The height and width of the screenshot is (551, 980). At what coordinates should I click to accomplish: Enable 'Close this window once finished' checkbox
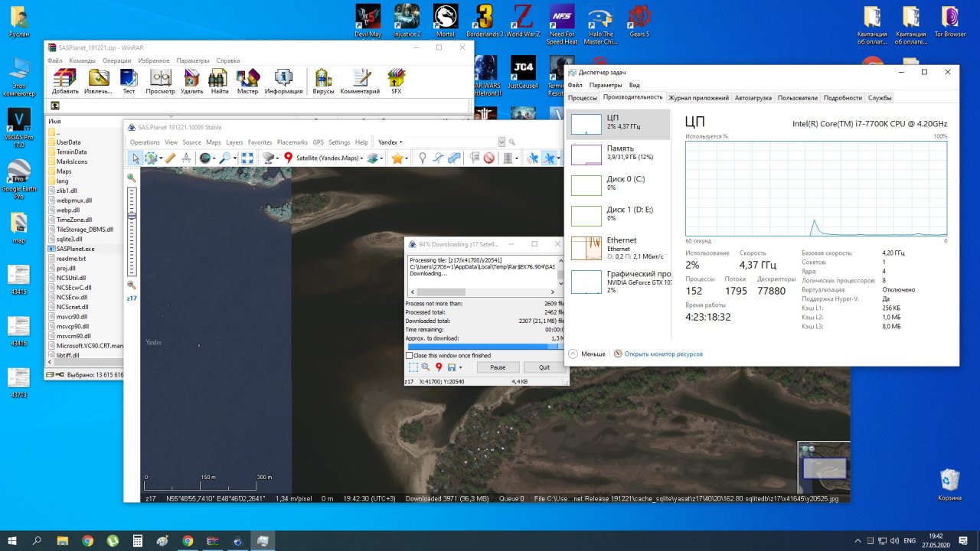coord(410,356)
